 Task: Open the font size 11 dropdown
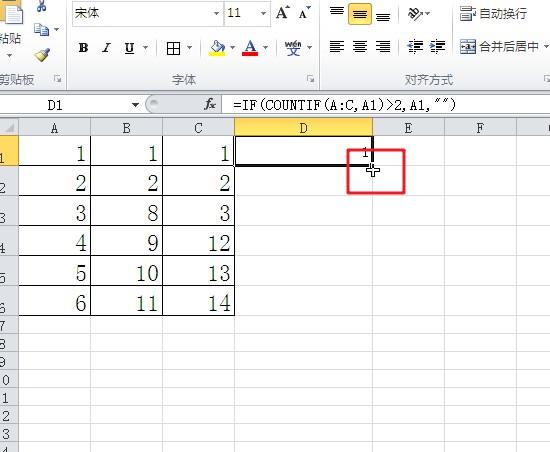click(x=263, y=13)
